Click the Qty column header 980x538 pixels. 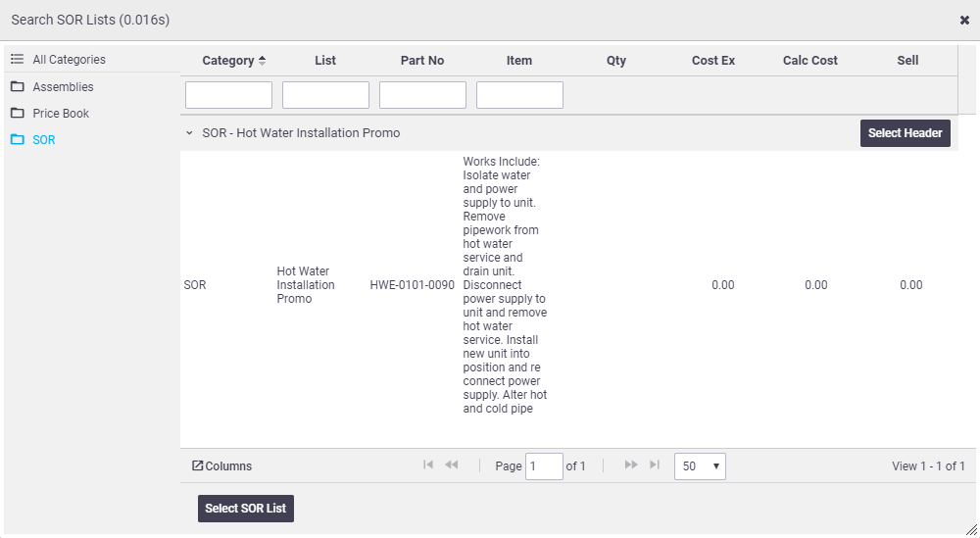(616, 61)
